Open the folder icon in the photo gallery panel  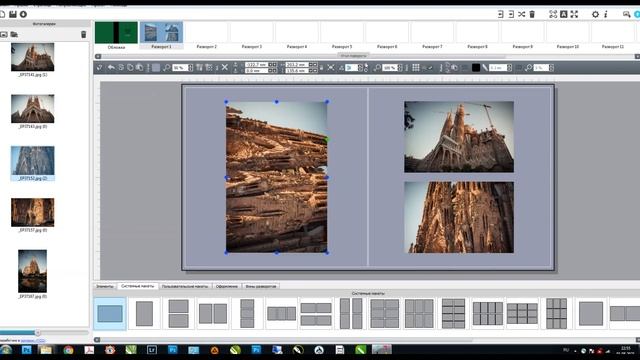click(x=14, y=35)
